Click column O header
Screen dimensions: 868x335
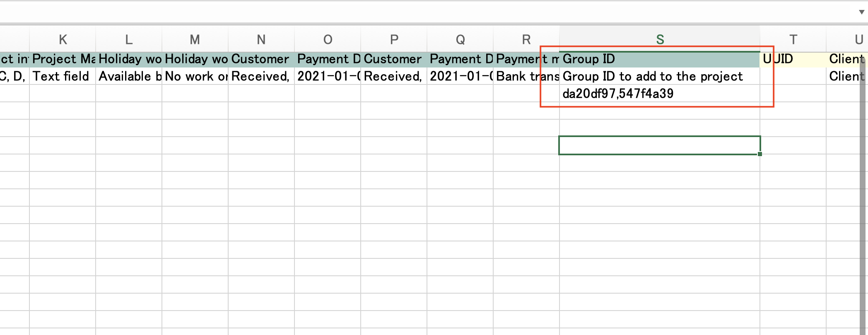(328, 39)
